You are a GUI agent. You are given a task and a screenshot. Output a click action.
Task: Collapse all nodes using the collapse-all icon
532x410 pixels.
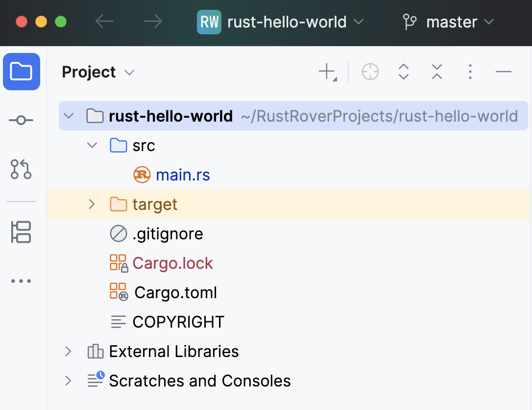point(436,72)
